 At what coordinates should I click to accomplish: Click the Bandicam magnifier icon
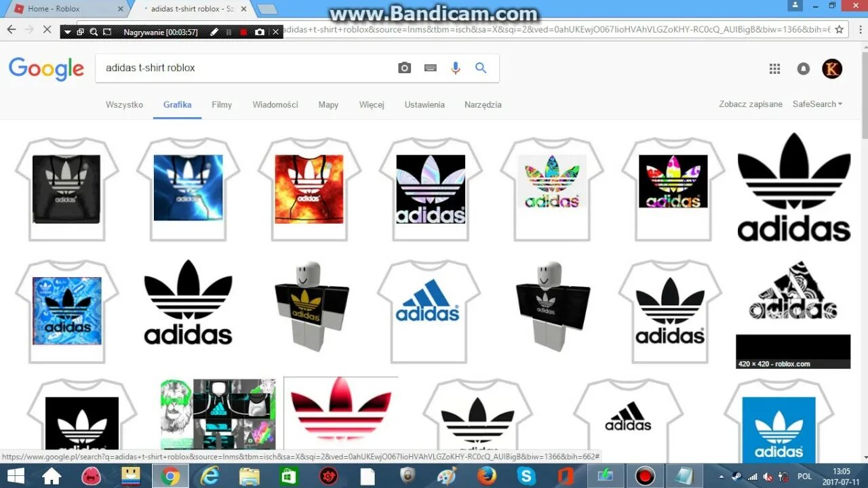click(x=94, y=32)
